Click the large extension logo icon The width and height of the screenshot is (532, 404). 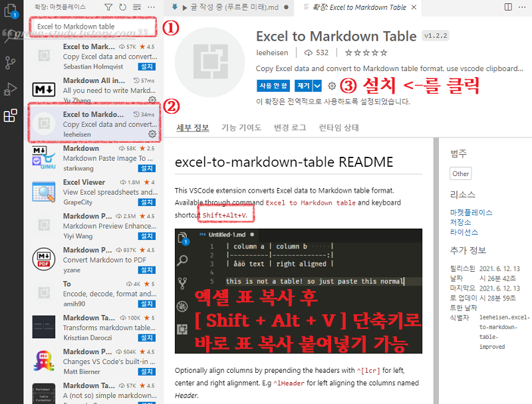click(x=210, y=62)
